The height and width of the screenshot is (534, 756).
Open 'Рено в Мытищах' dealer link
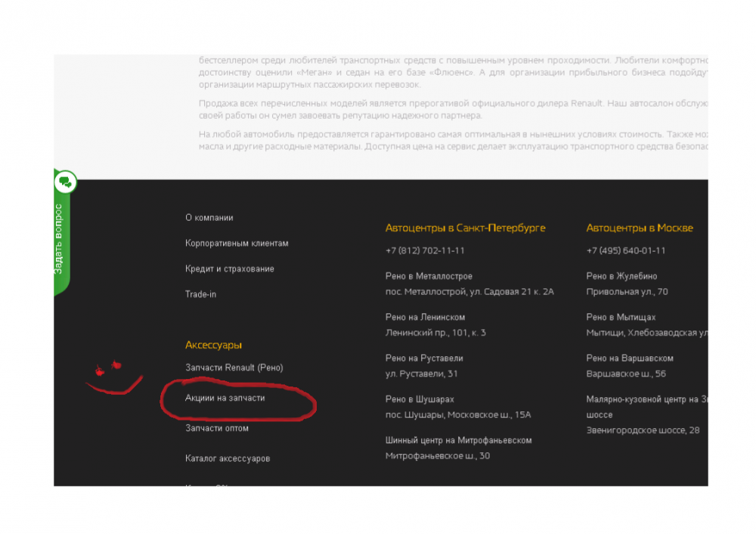(x=621, y=318)
